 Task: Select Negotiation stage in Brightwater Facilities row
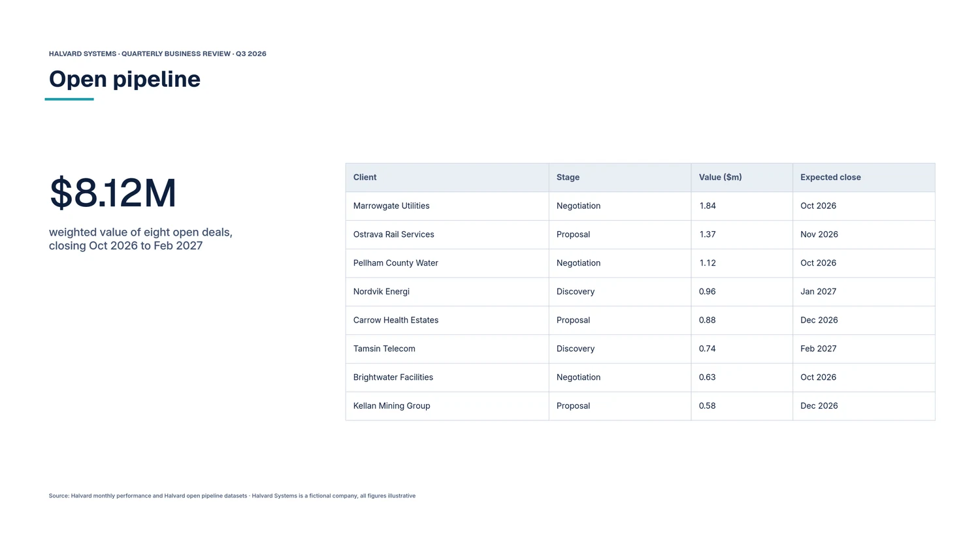[620, 377]
